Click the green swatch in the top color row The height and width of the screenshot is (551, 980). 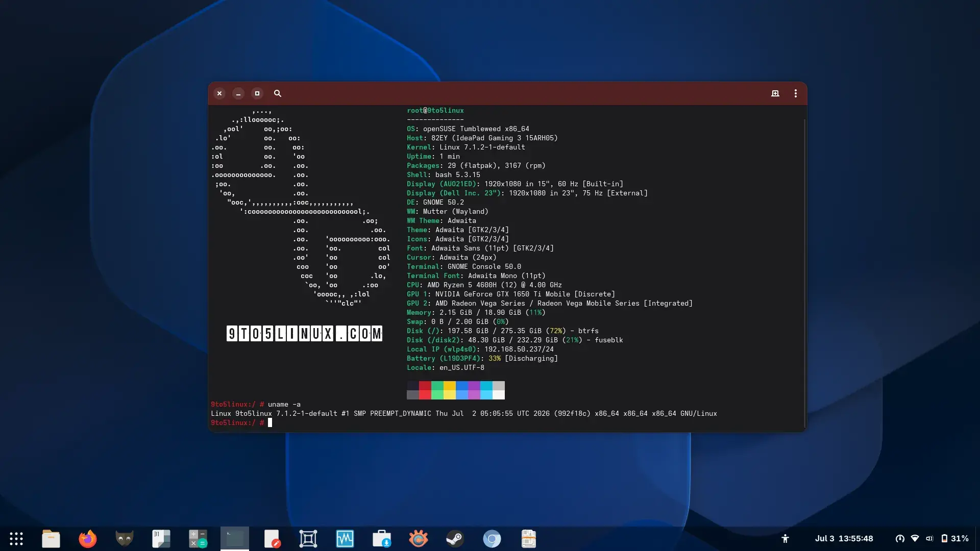click(437, 386)
